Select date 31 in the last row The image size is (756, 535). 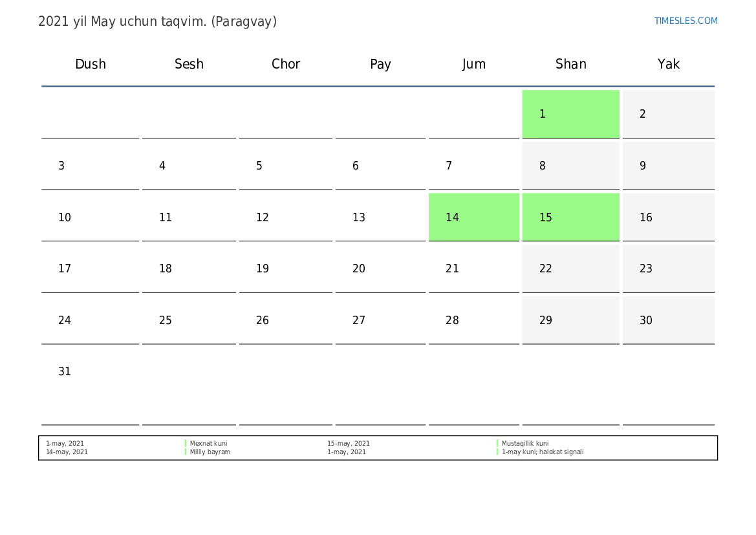65,372
